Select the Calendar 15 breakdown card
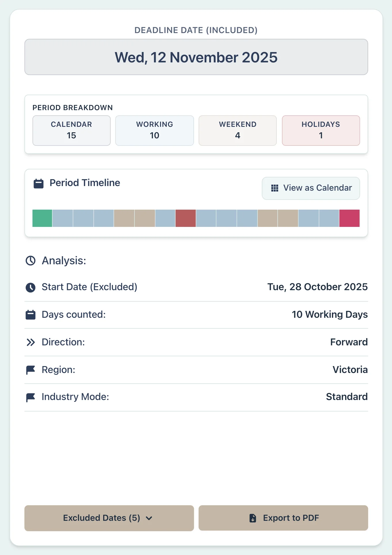This screenshot has height=555, width=392. point(72,131)
